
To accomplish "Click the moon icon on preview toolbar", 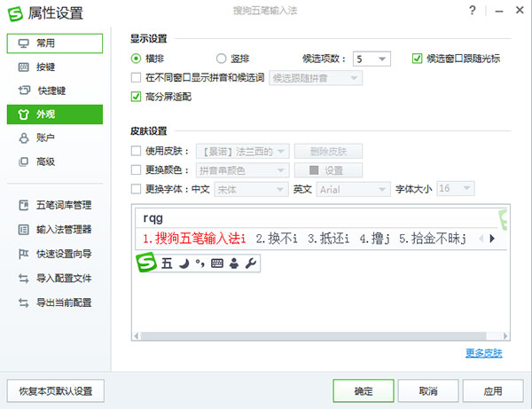I will click(184, 263).
